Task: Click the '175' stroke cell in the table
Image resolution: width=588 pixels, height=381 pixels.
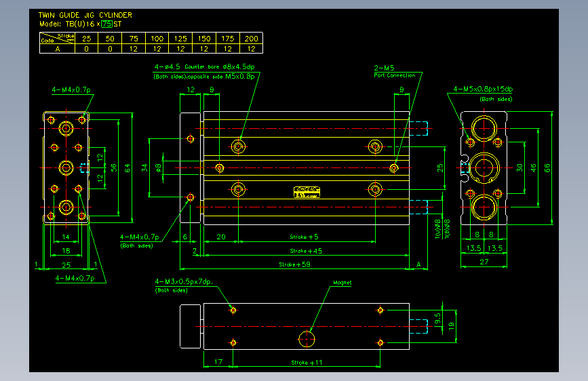Action: (x=228, y=38)
